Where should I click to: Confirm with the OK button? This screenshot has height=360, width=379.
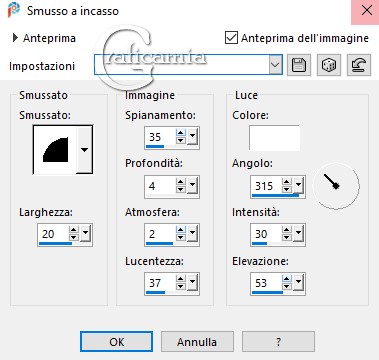[x=117, y=342]
